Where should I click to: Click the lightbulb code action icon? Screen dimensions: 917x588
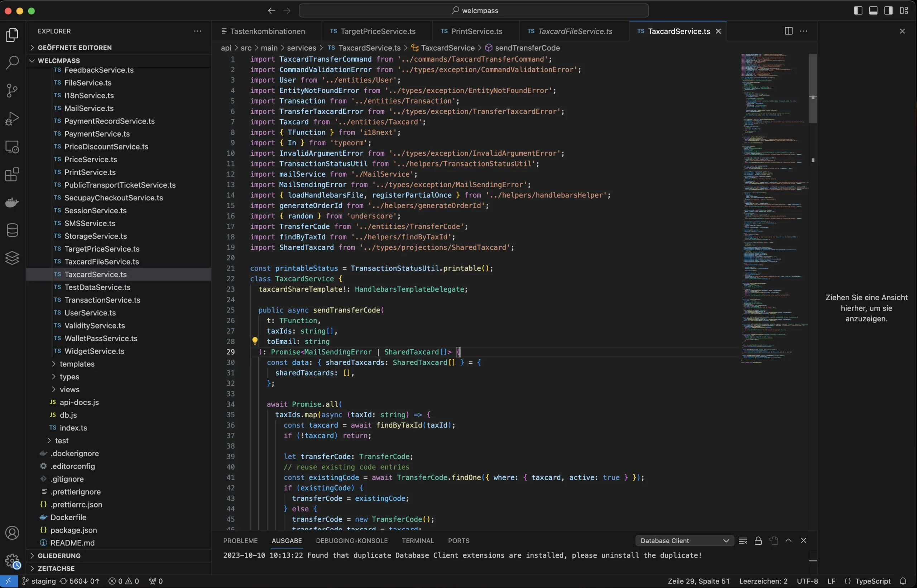(255, 341)
